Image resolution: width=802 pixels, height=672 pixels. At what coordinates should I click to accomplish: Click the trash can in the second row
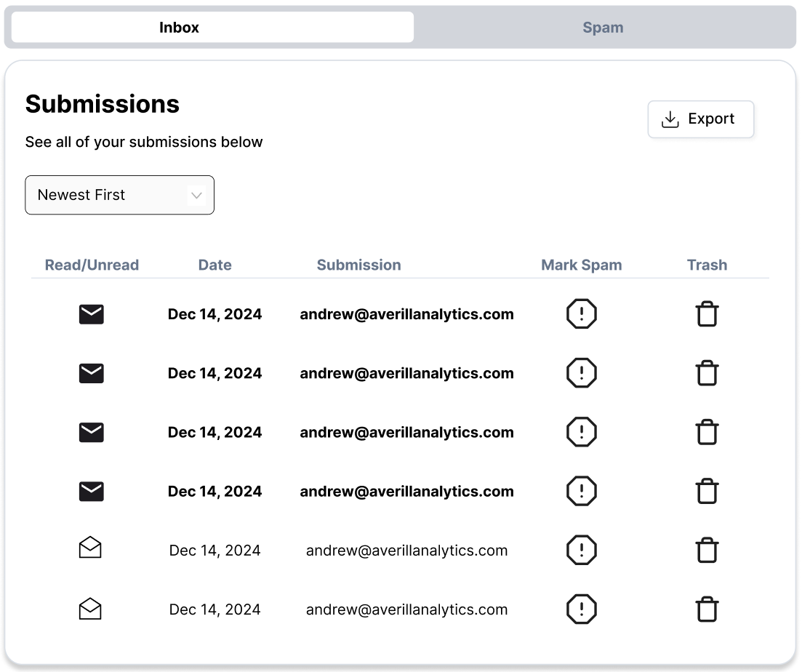click(707, 373)
